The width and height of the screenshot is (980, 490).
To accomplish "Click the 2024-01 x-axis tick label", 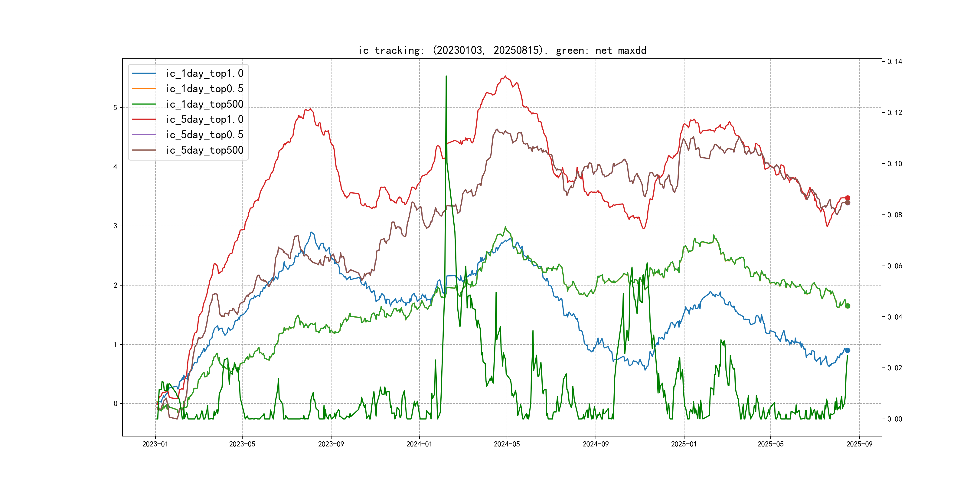I will [x=419, y=444].
